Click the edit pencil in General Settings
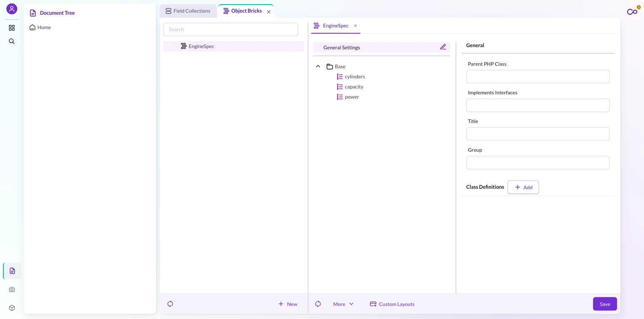Image resolution: width=644 pixels, height=319 pixels. pyautogui.click(x=443, y=47)
